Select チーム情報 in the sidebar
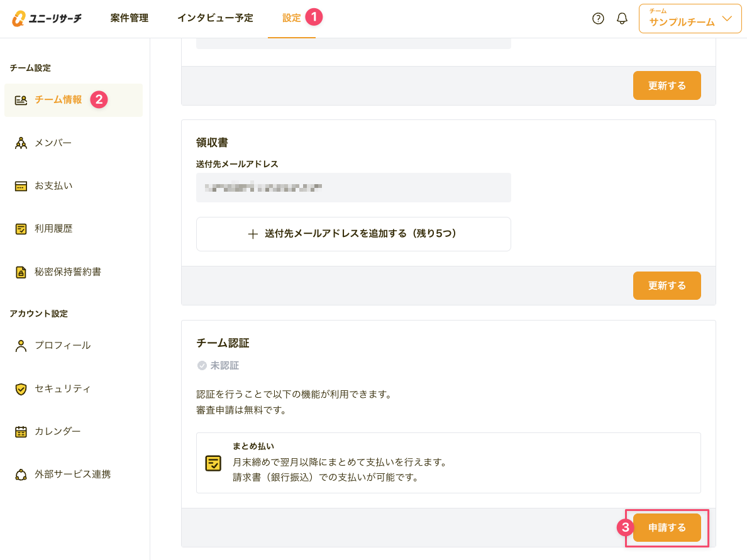This screenshot has height=560, width=747. coord(58,100)
